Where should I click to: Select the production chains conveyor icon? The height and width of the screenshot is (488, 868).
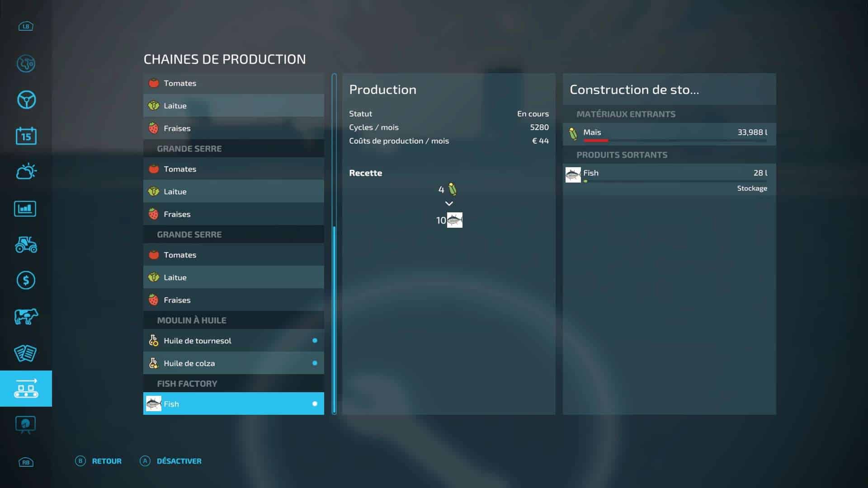[x=26, y=389]
